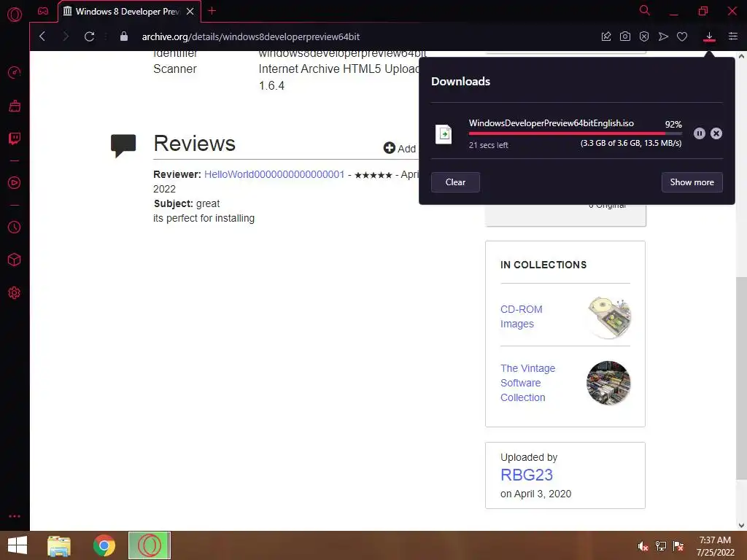
Task: Open Extensions cube icon in sidebar
Action: (x=15, y=260)
